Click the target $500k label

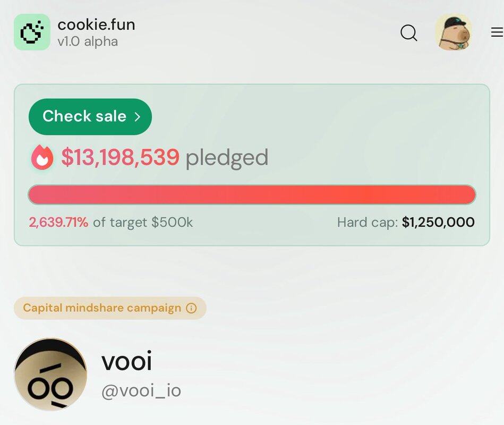[x=151, y=222]
